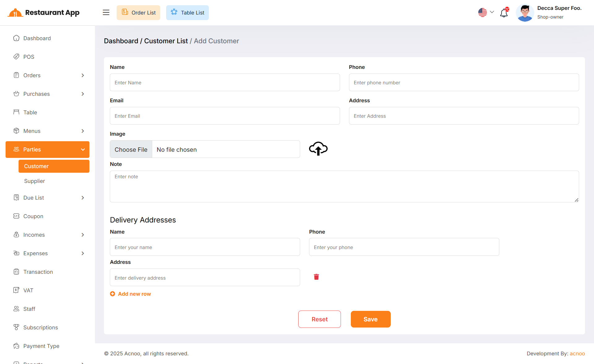Delete delivery address row with trash icon
This screenshot has width=594, height=364.
[x=316, y=277]
